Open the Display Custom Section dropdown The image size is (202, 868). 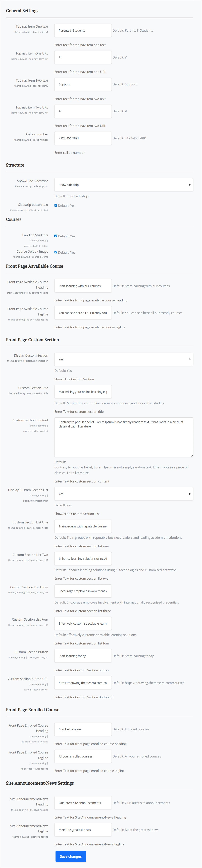pyautogui.click(x=123, y=359)
